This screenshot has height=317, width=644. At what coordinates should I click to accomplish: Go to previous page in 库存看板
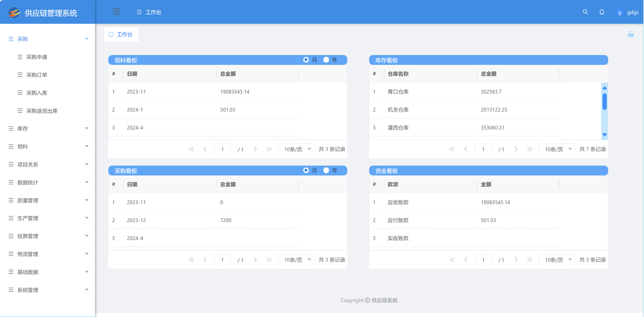466,149
